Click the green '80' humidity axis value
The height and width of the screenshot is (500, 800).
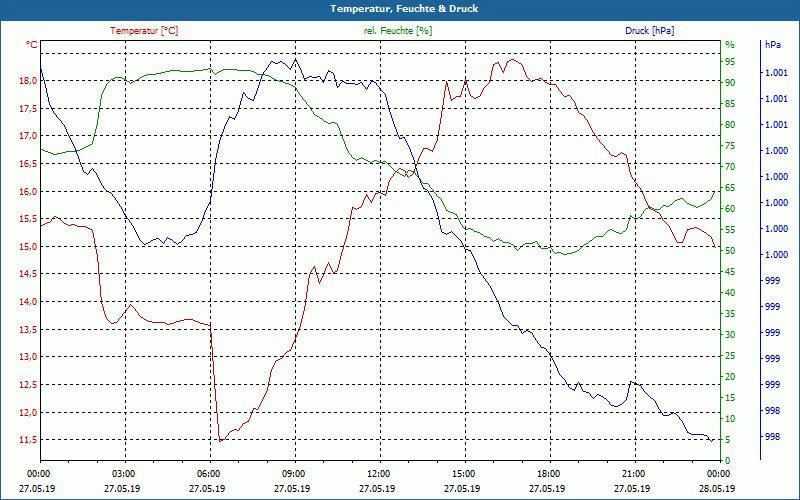[730, 124]
